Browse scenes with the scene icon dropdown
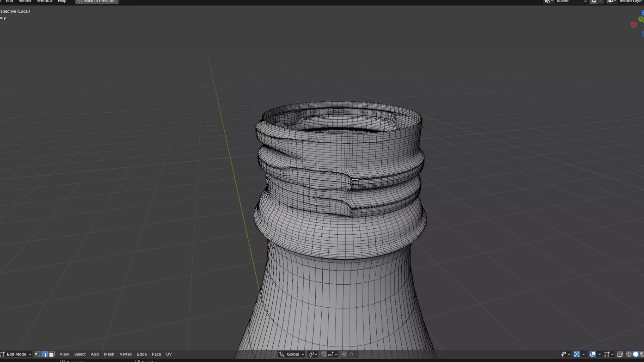644x362 pixels. point(549,1)
